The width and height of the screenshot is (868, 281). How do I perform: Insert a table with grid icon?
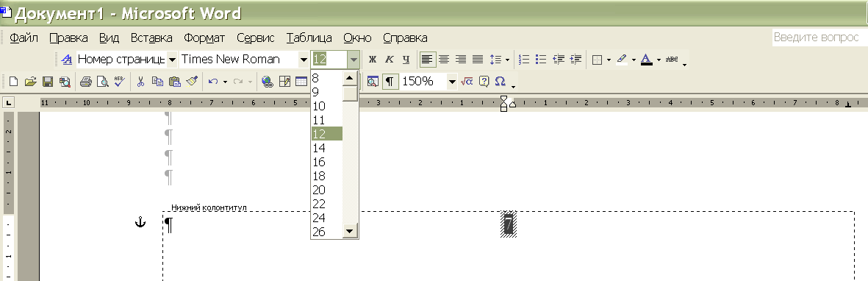click(x=301, y=82)
